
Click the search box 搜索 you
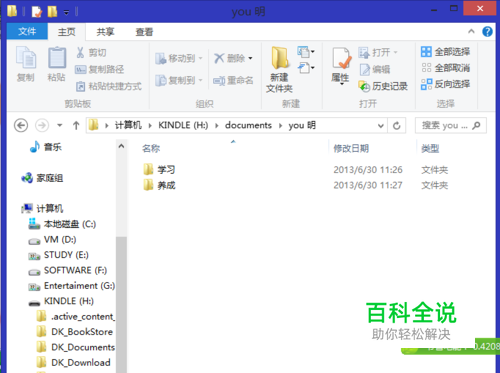[x=451, y=126]
